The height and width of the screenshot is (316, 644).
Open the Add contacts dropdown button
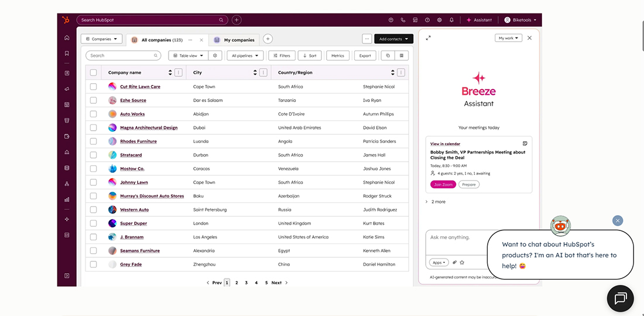pyautogui.click(x=393, y=39)
